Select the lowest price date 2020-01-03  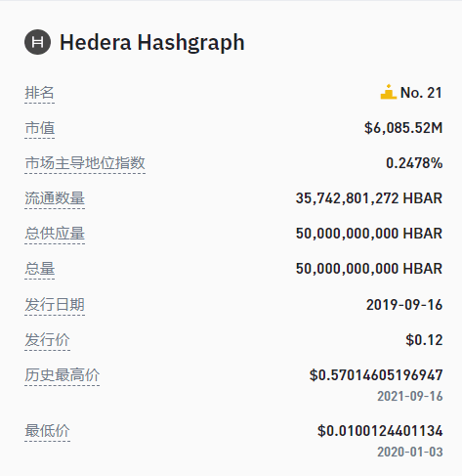coord(410,453)
